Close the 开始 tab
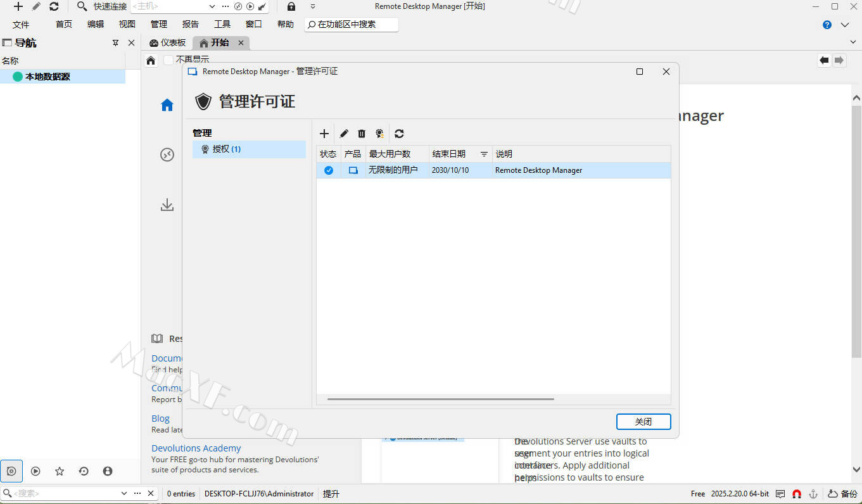 coord(241,43)
